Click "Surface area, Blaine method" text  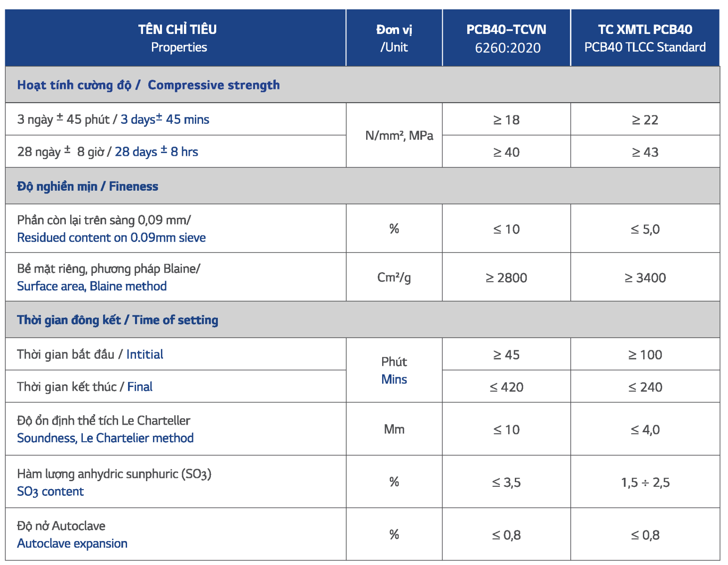click(x=92, y=286)
